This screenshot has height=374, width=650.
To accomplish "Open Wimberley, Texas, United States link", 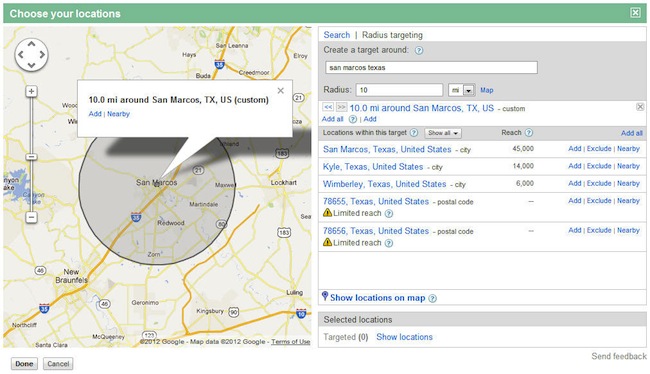I will coord(384,184).
